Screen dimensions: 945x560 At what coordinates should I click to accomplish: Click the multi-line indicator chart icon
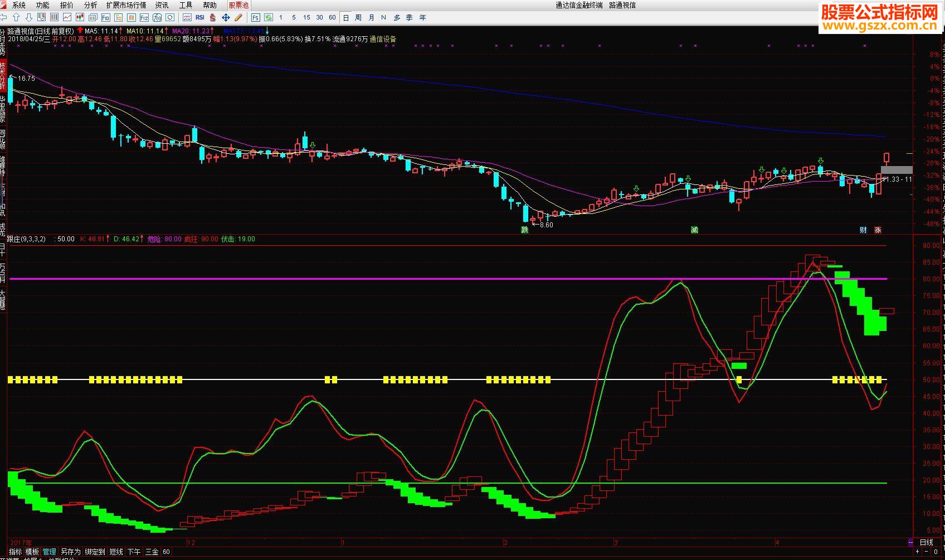187,17
